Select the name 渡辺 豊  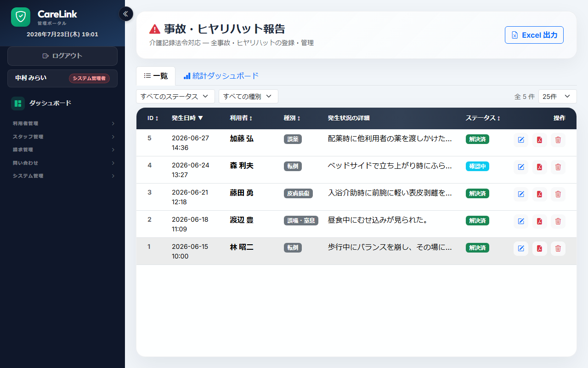pyautogui.click(x=242, y=220)
